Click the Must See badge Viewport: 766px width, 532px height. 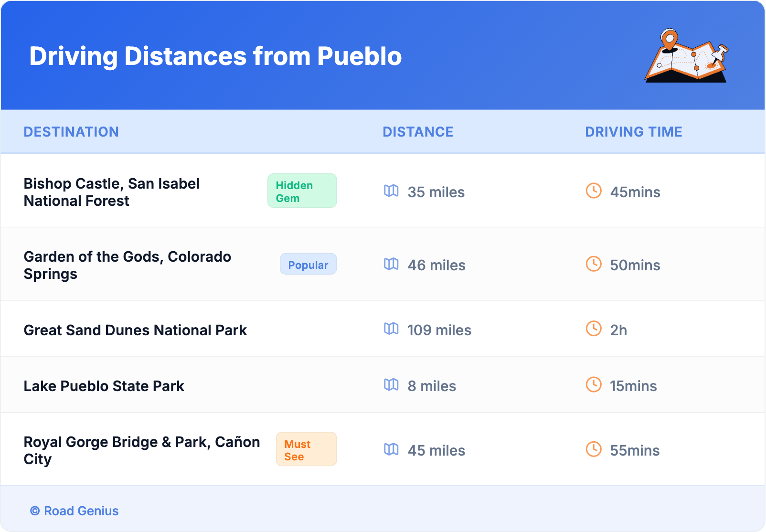(x=306, y=449)
